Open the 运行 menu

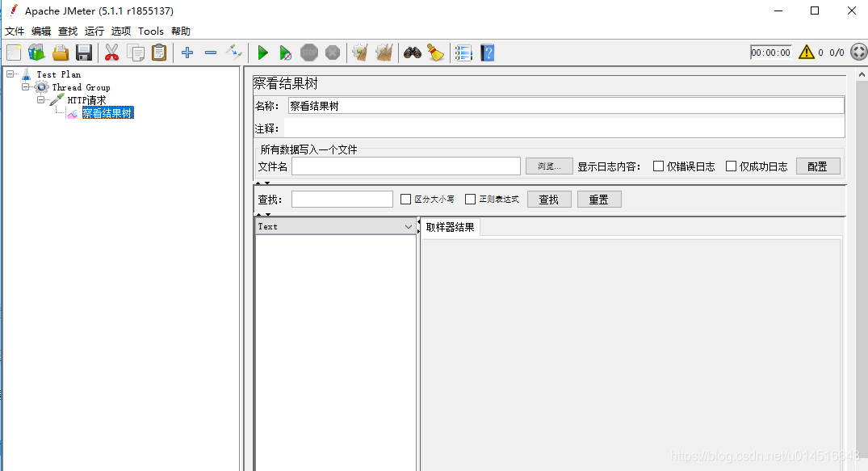click(94, 31)
